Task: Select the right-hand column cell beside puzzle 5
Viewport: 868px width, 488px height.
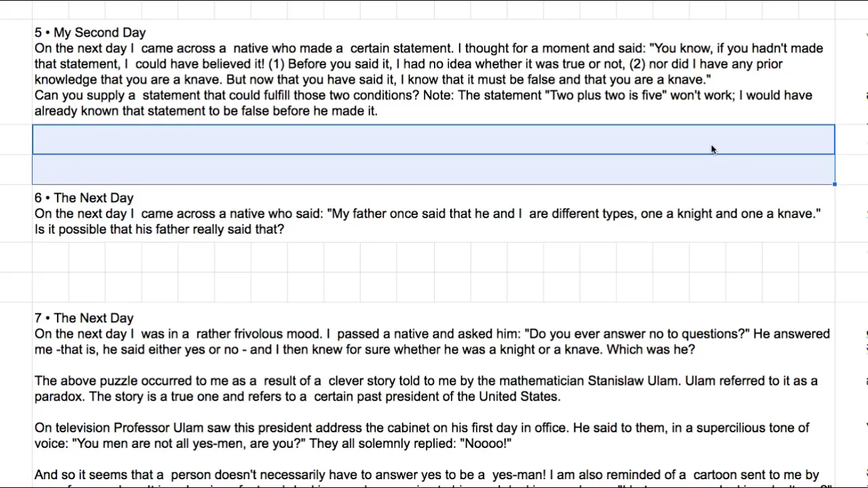Action: coord(852,72)
